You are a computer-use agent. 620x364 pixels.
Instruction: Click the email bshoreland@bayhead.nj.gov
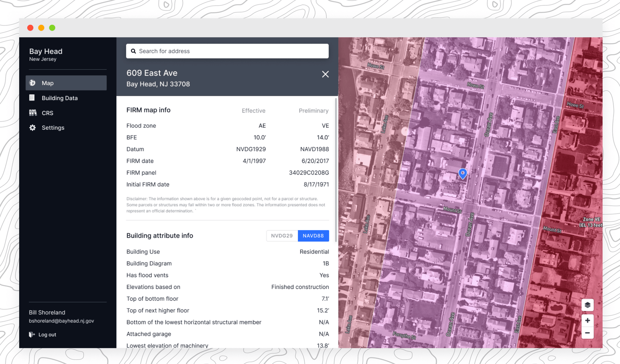61,321
